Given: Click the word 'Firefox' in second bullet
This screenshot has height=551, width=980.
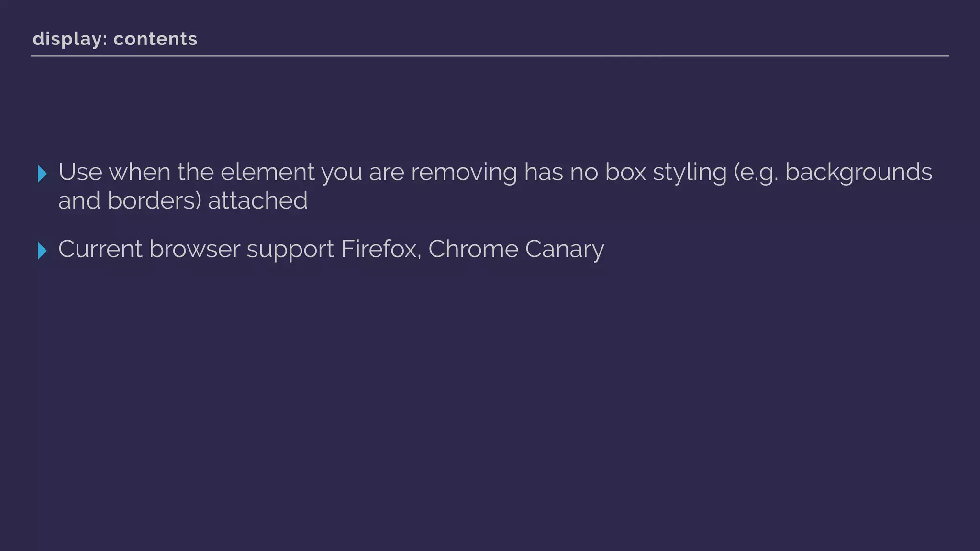Looking at the screenshot, I should (x=380, y=249).
